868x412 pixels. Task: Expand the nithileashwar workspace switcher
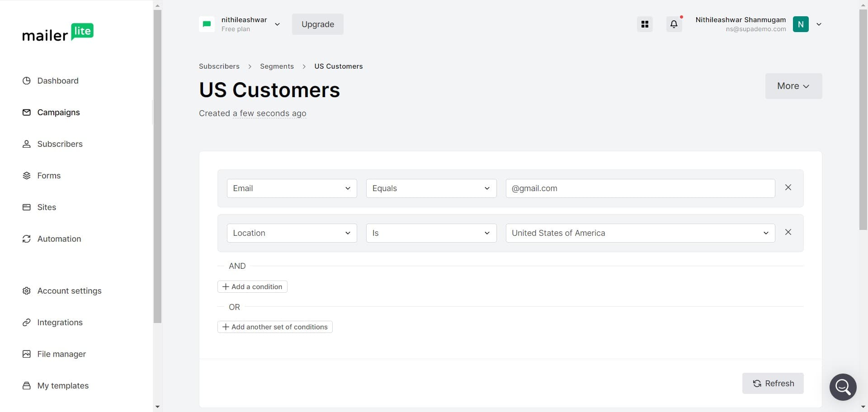277,24
